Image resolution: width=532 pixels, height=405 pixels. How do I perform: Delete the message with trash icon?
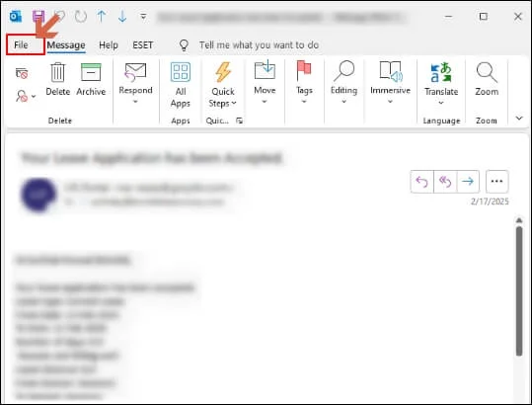point(57,79)
